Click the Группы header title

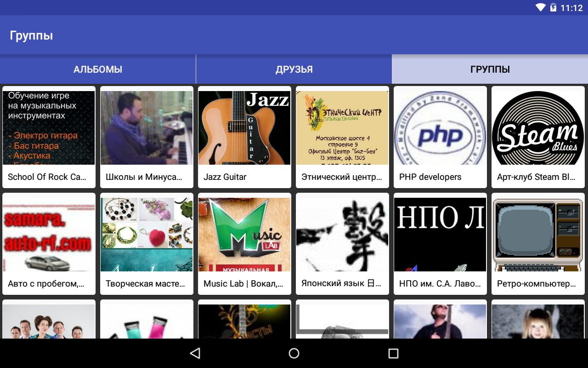(31, 35)
